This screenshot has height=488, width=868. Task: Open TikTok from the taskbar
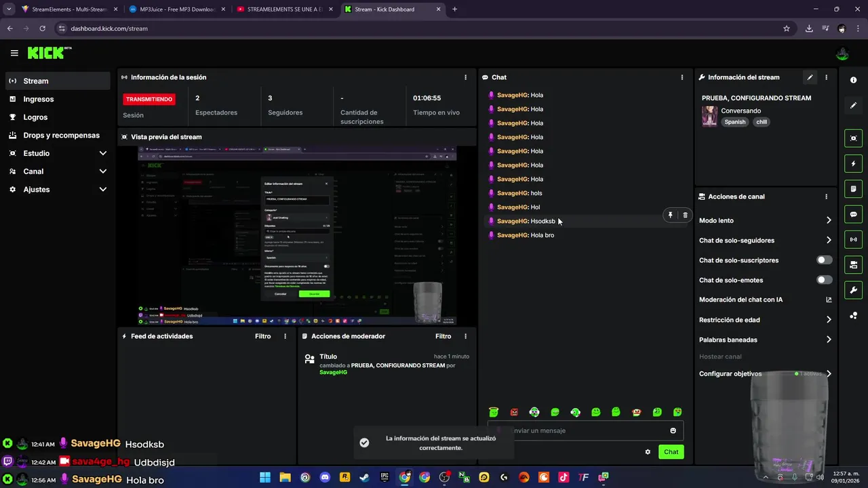(564, 477)
